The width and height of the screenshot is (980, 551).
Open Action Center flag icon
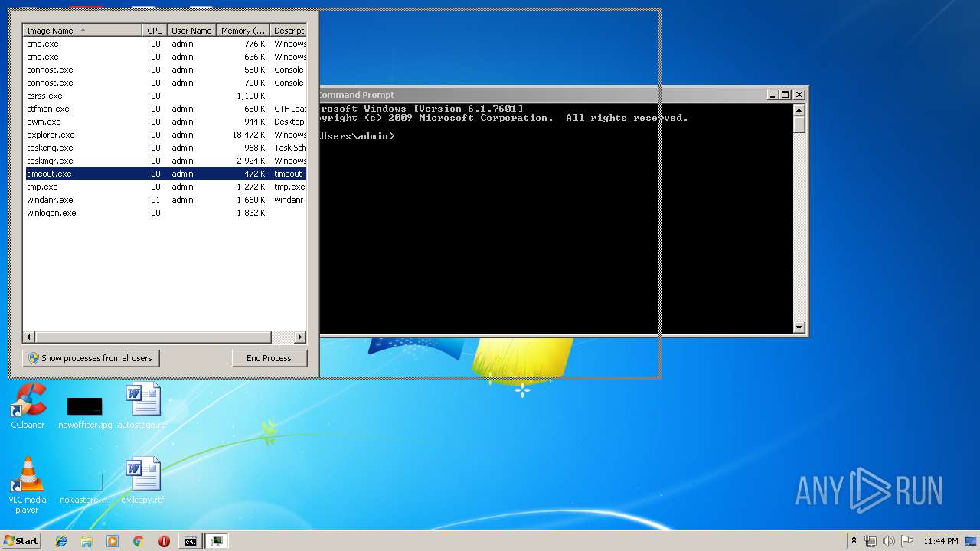pyautogui.click(x=907, y=541)
